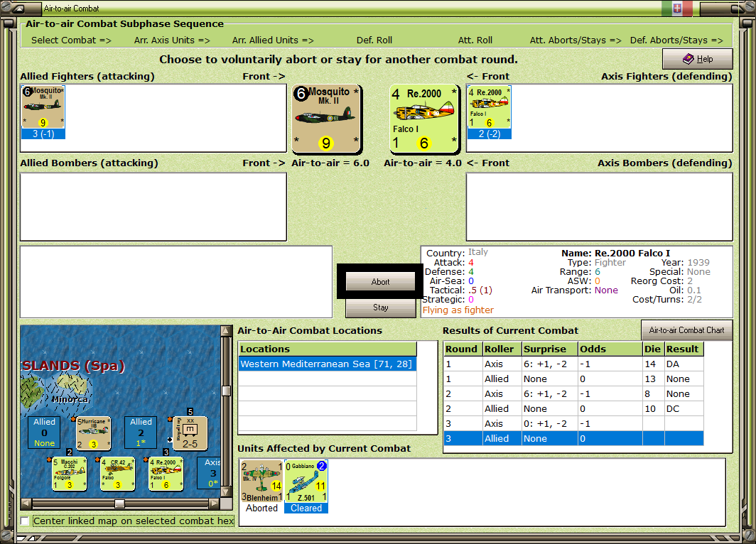Click the Axis 3 marker on map
Viewport: 756px width, 544px height.
click(x=210, y=473)
